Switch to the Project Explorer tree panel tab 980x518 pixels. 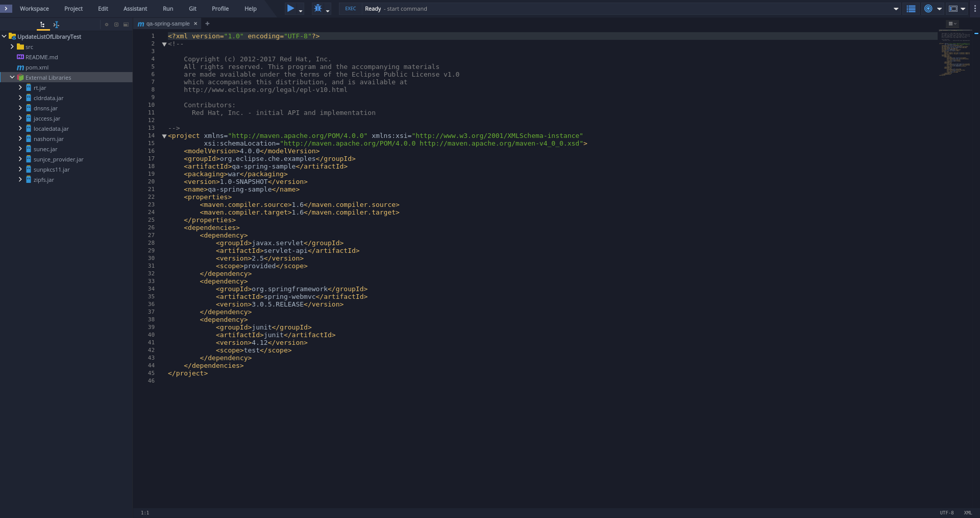[x=42, y=25]
